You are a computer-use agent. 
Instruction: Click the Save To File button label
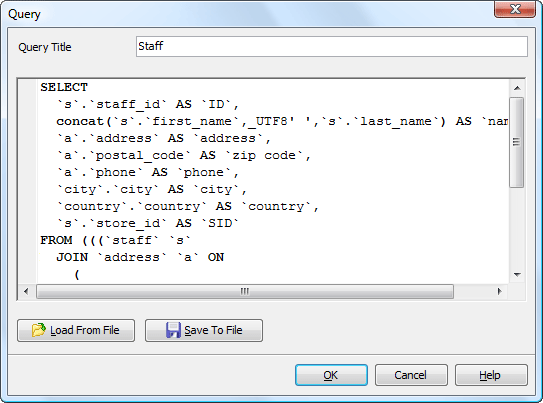click(213, 330)
